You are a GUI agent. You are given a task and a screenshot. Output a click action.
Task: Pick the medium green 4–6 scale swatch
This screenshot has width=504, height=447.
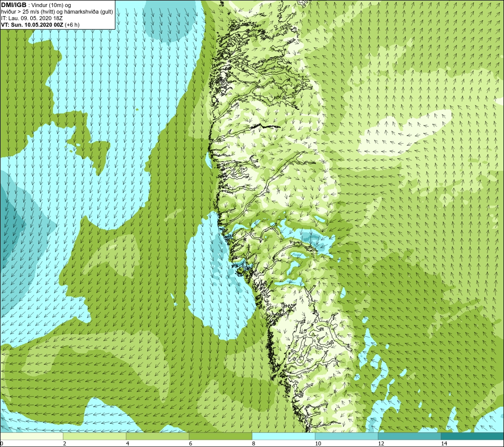coord(157,436)
